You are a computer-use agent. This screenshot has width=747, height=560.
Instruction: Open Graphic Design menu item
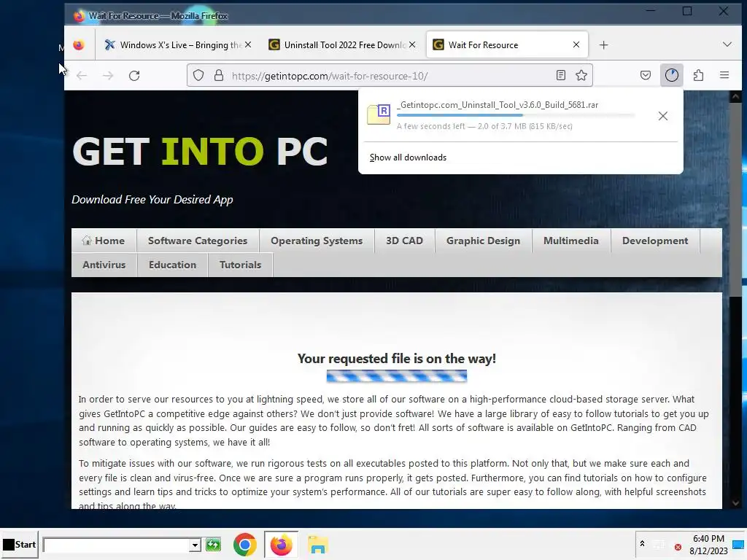click(x=483, y=241)
